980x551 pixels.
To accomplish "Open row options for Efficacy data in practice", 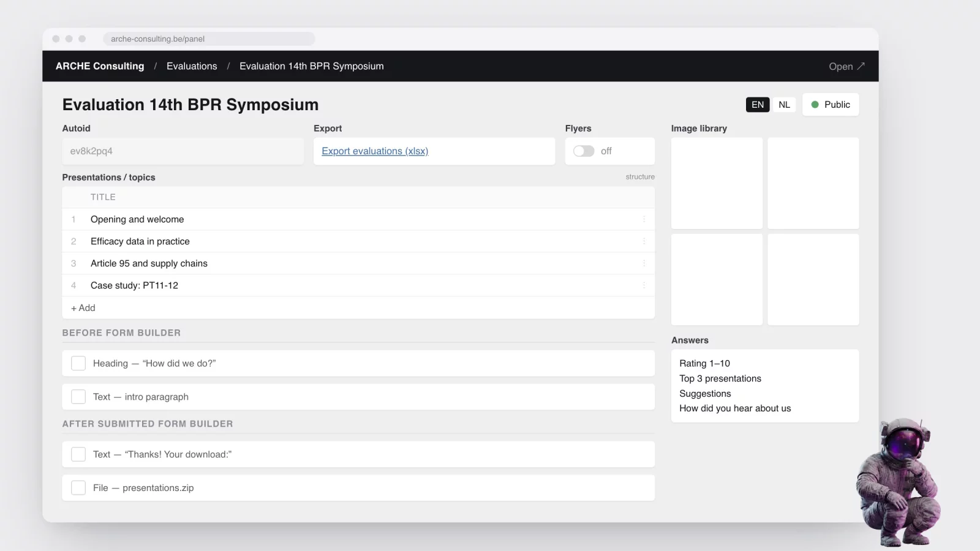I will coord(644,241).
